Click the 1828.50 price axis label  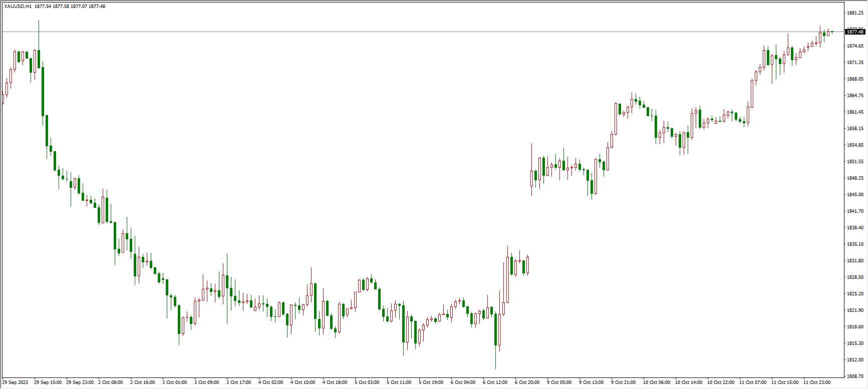(854, 277)
